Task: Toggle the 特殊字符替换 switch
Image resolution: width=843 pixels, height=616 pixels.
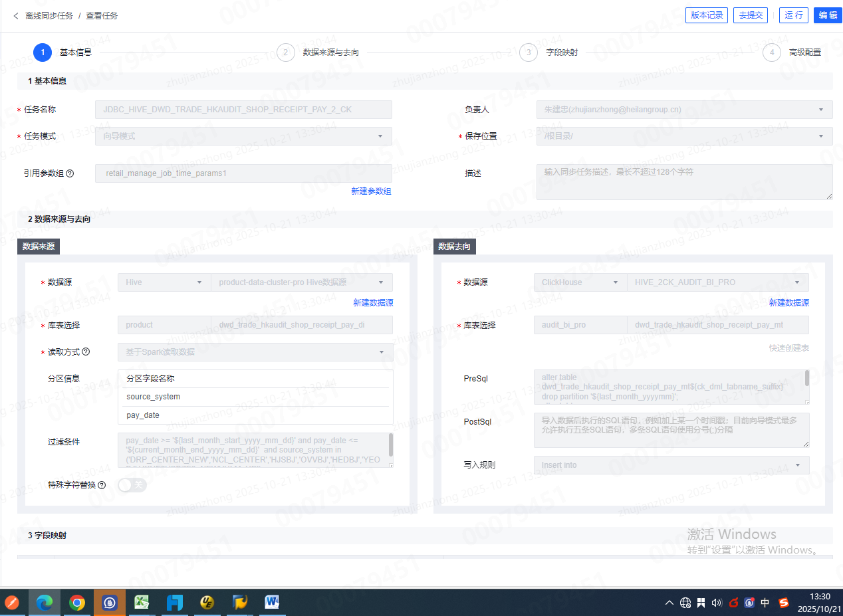Action: pyautogui.click(x=132, y=485)
